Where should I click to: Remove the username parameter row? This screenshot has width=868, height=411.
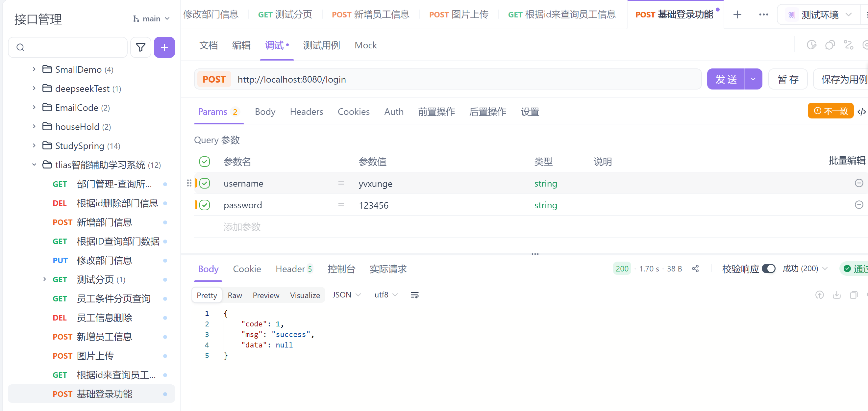(858, 183)
